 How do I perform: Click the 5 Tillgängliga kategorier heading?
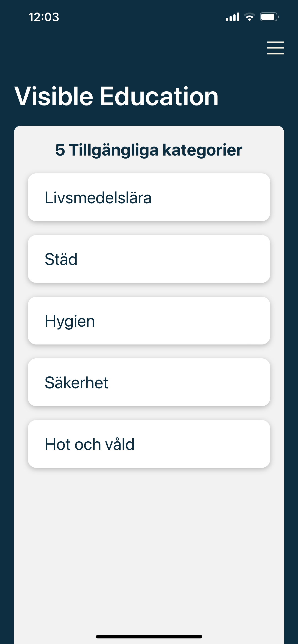pos(149,150)
